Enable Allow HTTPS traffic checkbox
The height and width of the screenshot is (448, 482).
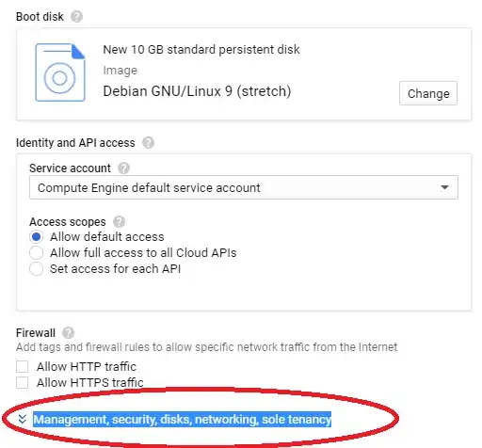[22, 382]
